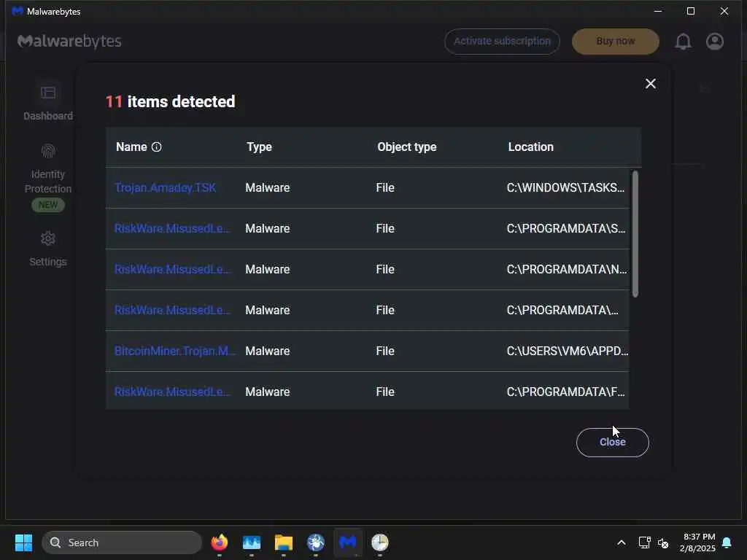Open Trojan.Amadey.TSK detection link
Image resolution: width=747 pixels, height=560 pixels.
coord(166,187)
